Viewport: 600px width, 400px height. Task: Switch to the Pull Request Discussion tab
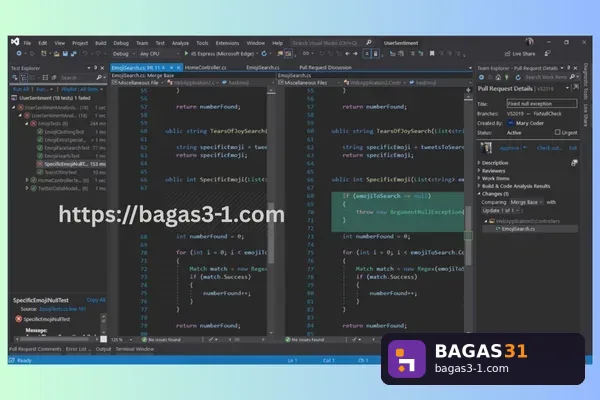(x=325, y=67)
